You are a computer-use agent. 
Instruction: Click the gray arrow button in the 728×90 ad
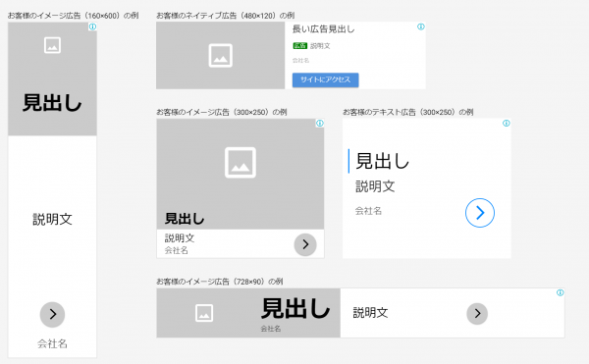pyautogui.click(x=477, y=314)
